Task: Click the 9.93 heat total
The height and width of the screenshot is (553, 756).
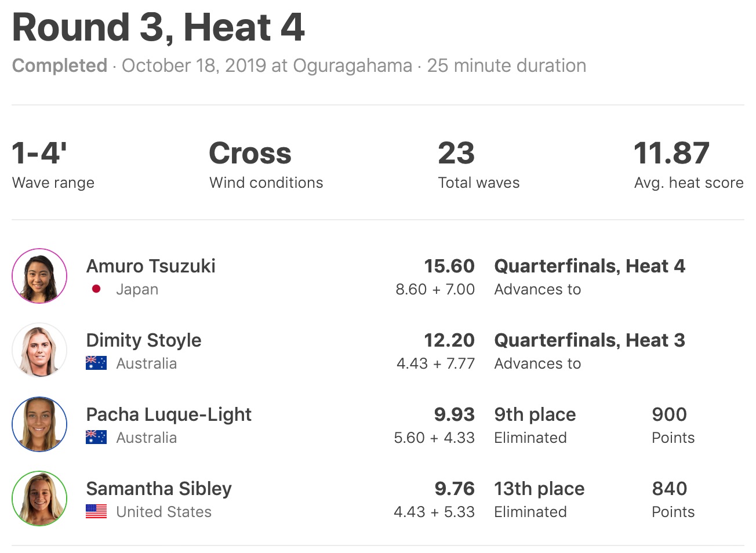Action: tap(454, 414)
